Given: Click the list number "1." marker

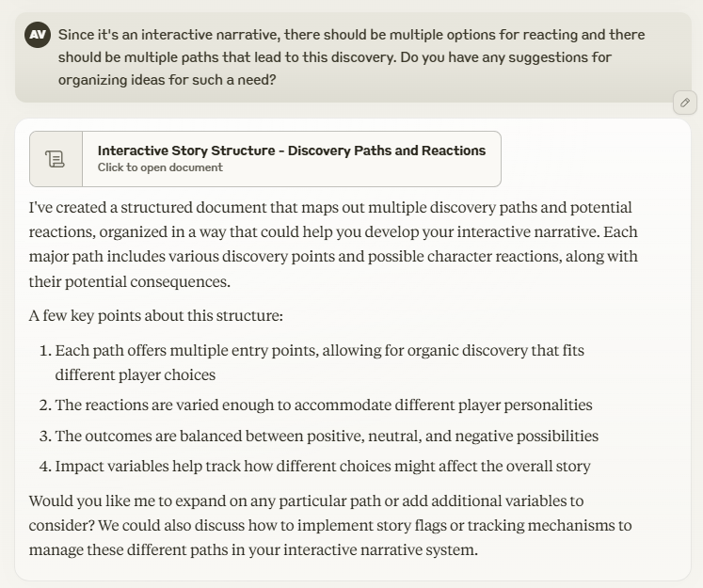Looking at the screenshot, I should click(x=45, y=351).
